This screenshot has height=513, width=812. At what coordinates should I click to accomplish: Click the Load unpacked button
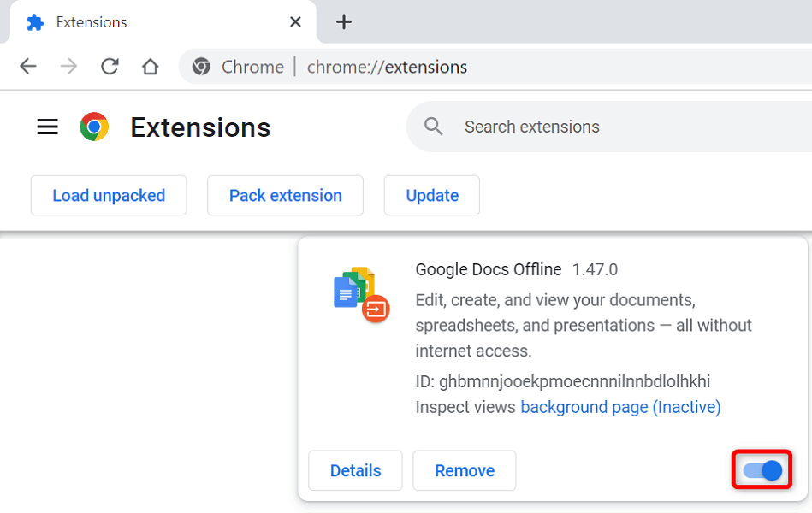108,195
